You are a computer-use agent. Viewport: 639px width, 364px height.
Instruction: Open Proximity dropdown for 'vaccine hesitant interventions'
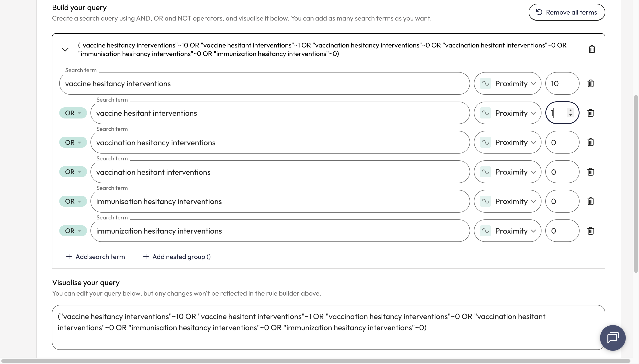507,113
